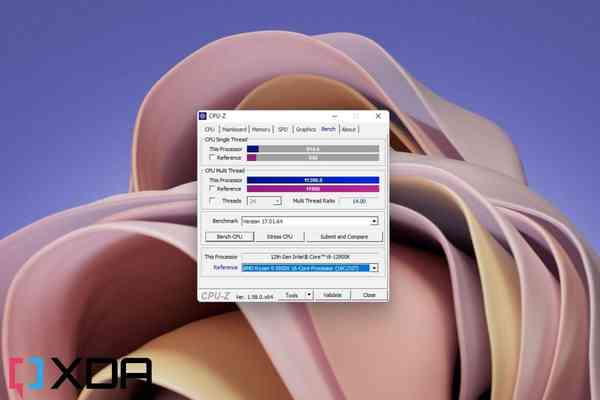
Task: Open the Mainboard tab
Action: [234, 129]
